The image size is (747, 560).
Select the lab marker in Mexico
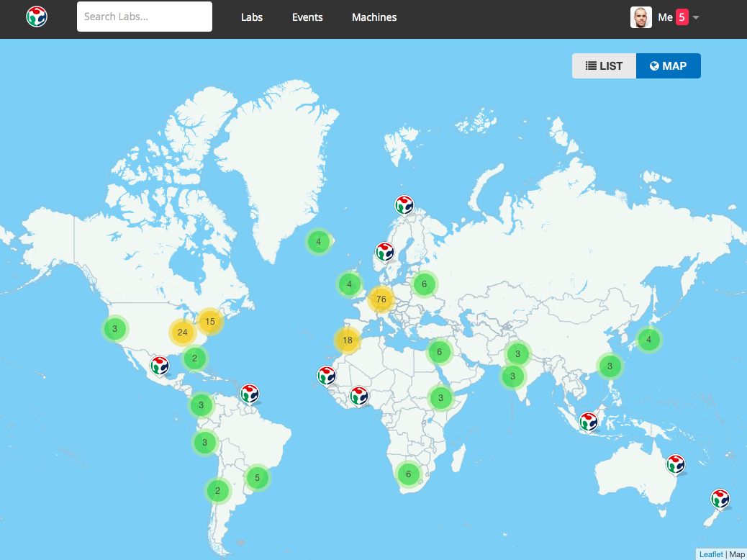point(159,365)
